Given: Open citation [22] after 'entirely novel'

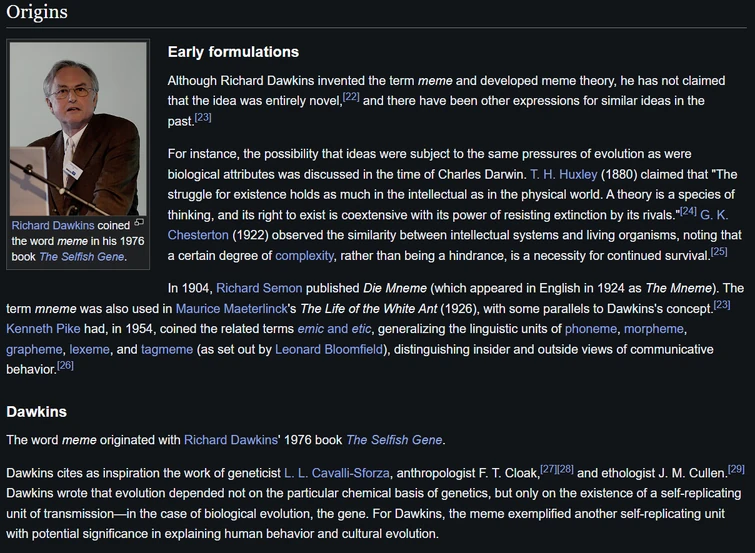Looking at the screenshot, I should click(x=351, y=97).
